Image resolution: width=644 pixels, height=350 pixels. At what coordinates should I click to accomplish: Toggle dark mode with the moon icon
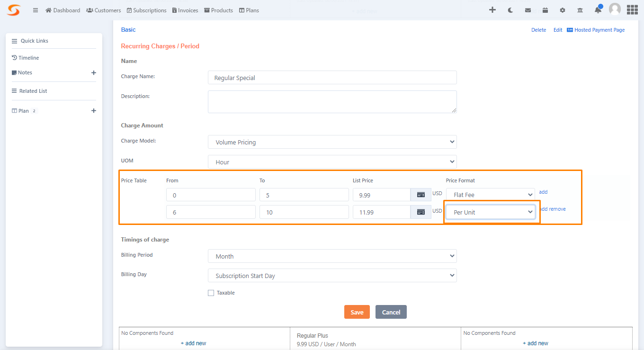coord(510,9)
